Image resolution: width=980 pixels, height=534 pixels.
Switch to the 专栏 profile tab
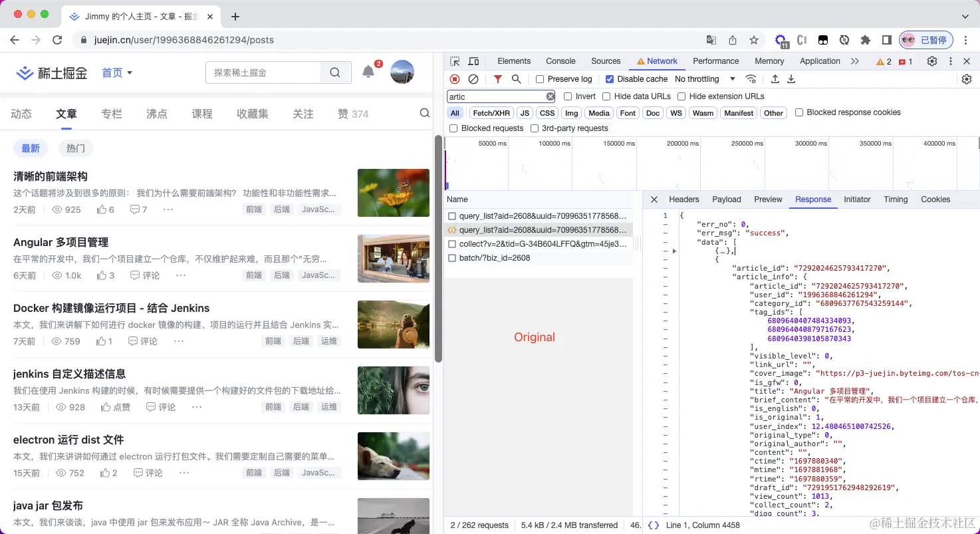(x=112, y=114)
